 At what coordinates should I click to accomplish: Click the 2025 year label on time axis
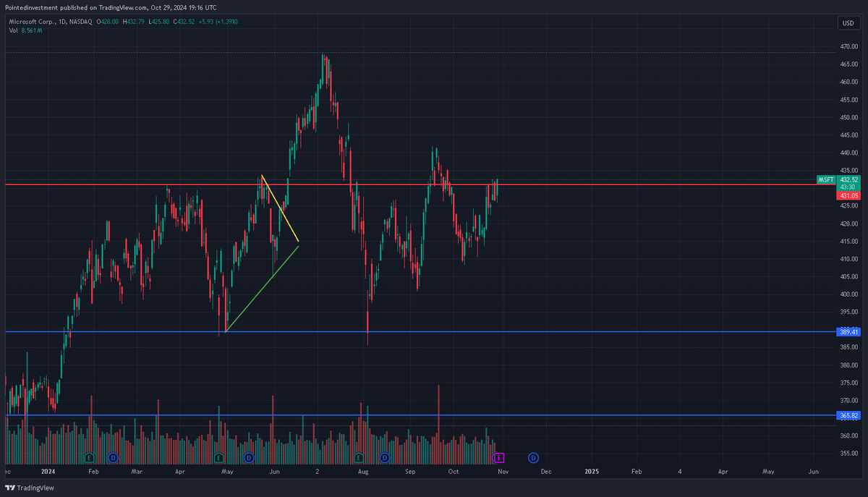(x=592, y=471)
